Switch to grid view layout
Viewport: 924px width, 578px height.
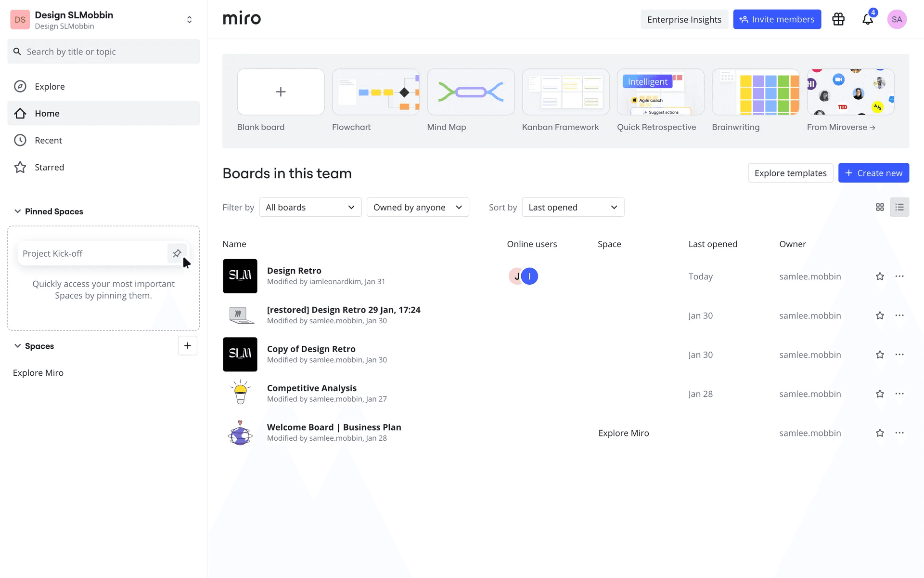coord(880,207)
